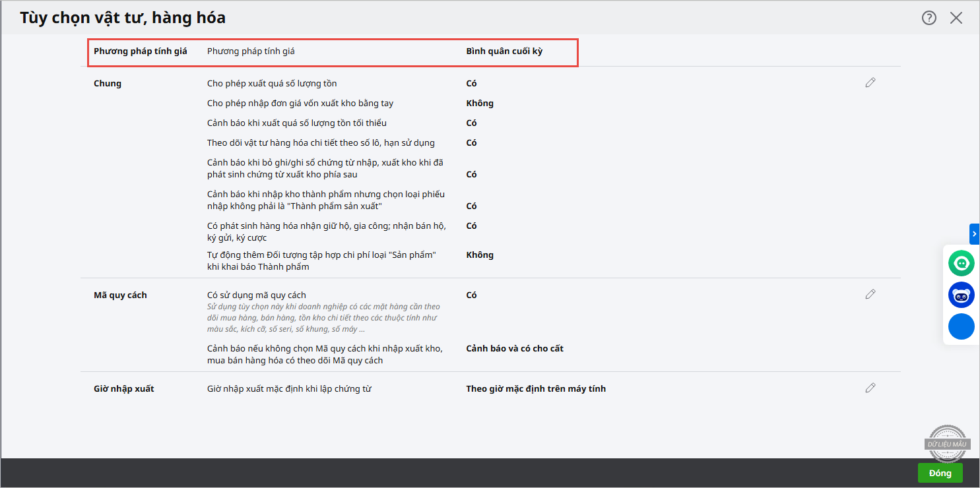This screenshot has height=488, width=980.
Task: Click Theo giờ mặc định trên máy tính
Action: [536, 389]
